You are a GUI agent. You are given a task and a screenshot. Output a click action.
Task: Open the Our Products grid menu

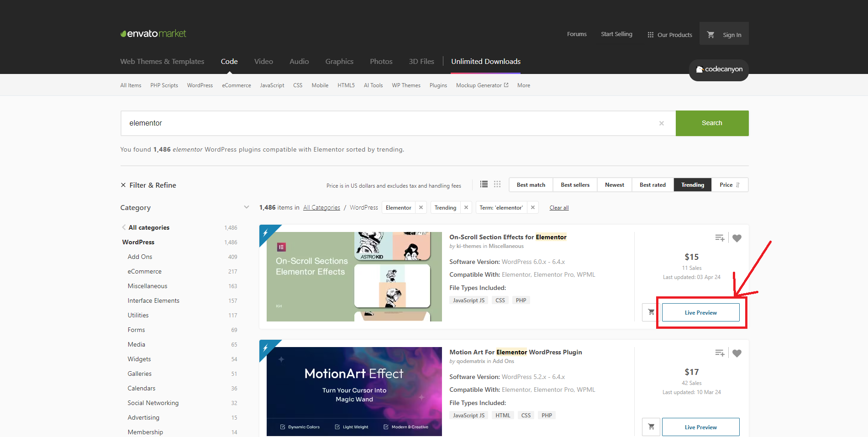click(x=669, y=35)
